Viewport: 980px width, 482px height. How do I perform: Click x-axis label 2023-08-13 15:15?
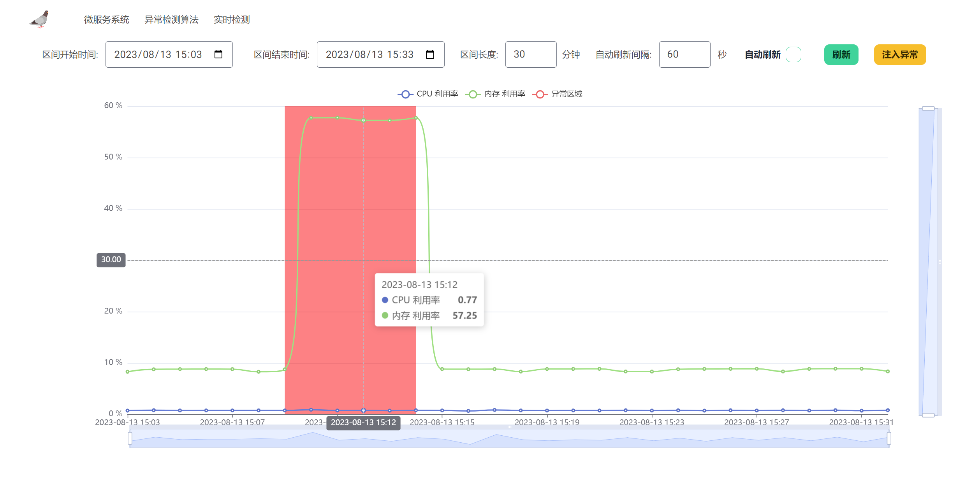coord(442,422)
